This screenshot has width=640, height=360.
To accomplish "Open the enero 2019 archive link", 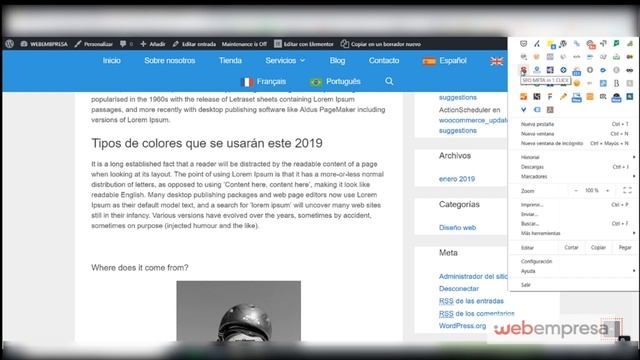I will click(x=457, y=179).
